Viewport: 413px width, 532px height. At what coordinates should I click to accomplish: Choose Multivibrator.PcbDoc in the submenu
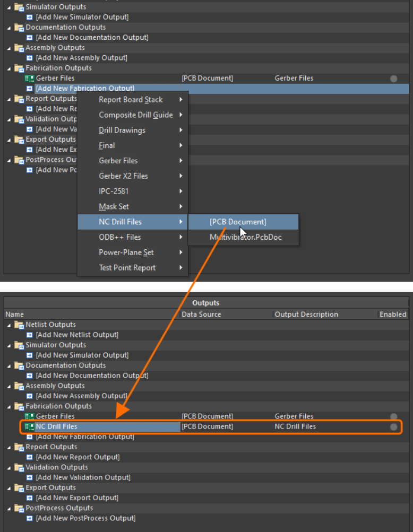(245, 237)
